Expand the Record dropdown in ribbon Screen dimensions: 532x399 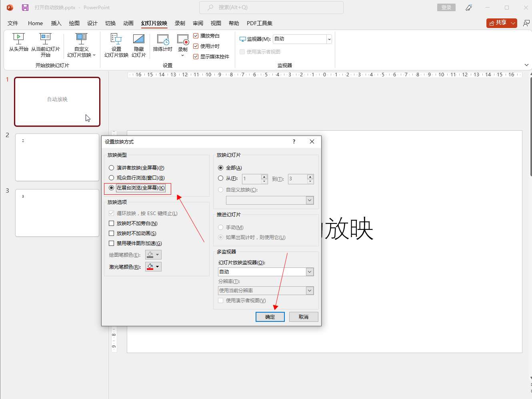(x=183, y=55)
